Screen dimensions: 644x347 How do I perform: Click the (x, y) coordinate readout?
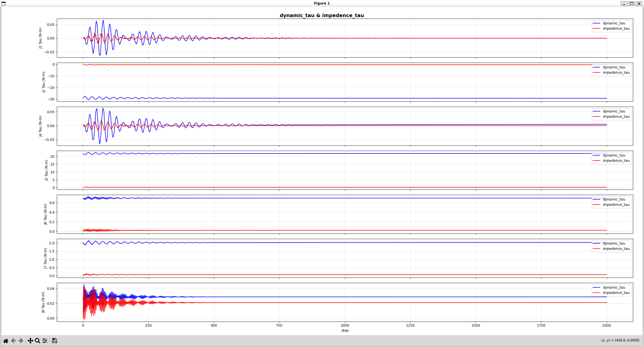point(620,340)
